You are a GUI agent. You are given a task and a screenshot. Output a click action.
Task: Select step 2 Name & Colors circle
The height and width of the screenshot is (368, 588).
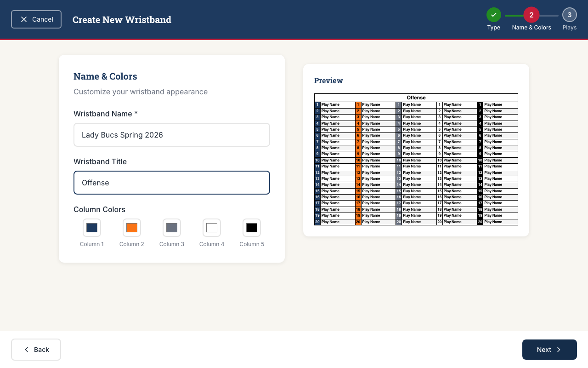pyautogui.click(x=531, y=15)
